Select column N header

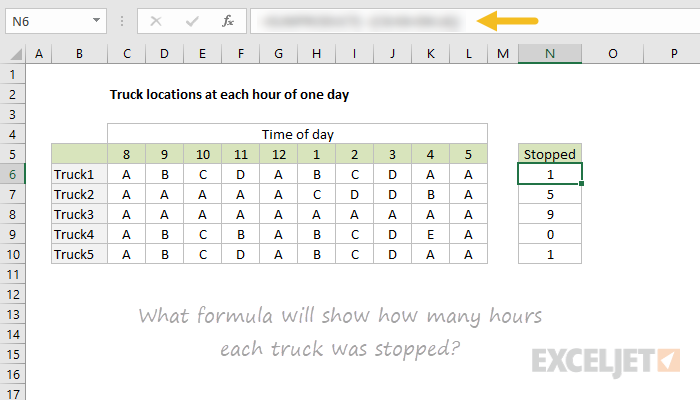550,54
